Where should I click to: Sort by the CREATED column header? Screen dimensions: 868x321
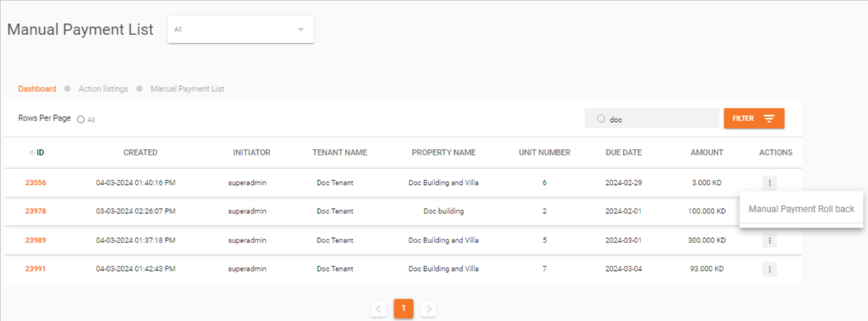[x=140, y=153]
